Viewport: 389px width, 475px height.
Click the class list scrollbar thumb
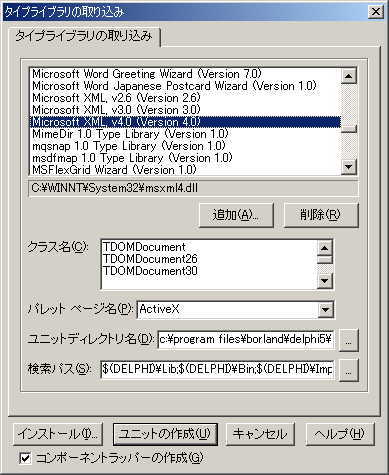coord(325,260)
